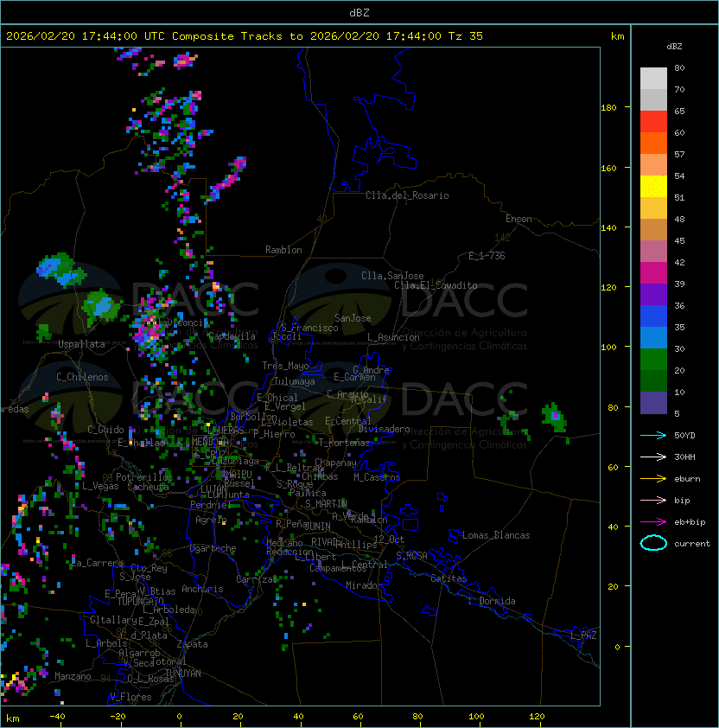Select the light blue 30-35 dBZ band
719x728 pixels.
(653, 338)
